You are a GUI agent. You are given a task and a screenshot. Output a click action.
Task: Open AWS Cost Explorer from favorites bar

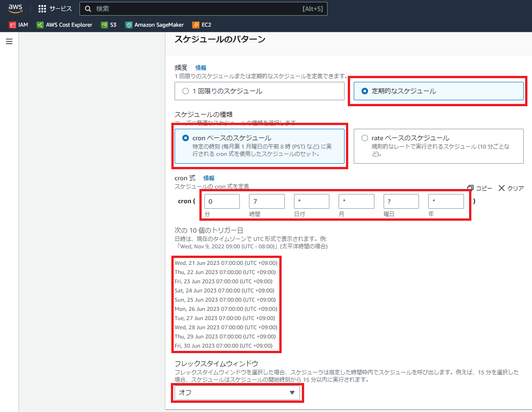tap(64, 25)
